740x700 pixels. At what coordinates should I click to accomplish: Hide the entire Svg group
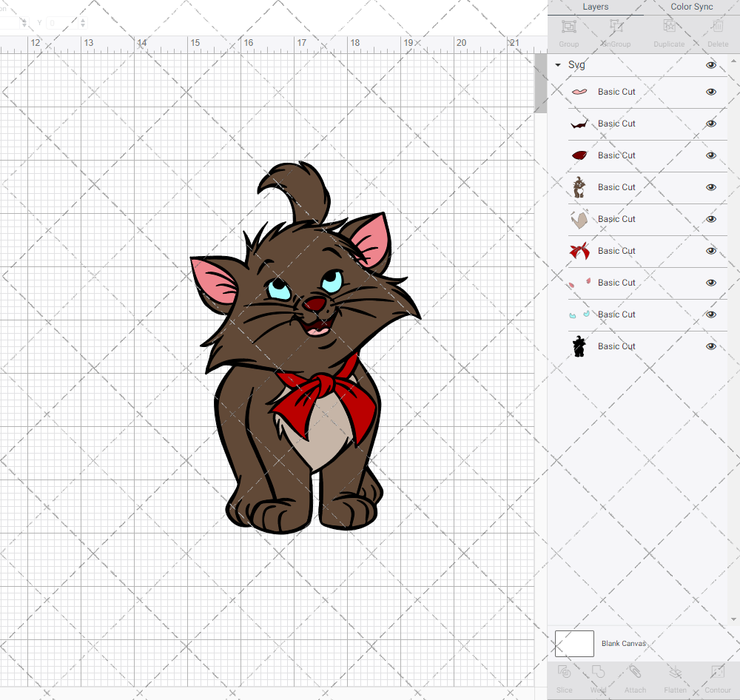pos(710,65)
